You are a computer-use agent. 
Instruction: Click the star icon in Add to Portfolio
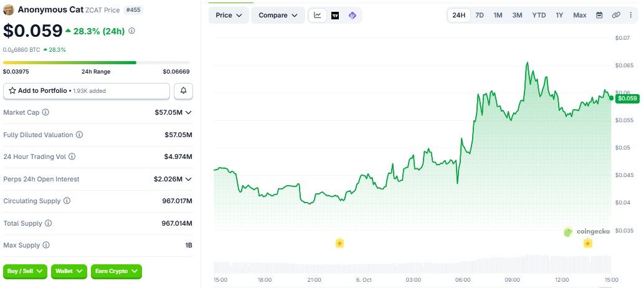[12, 91]
